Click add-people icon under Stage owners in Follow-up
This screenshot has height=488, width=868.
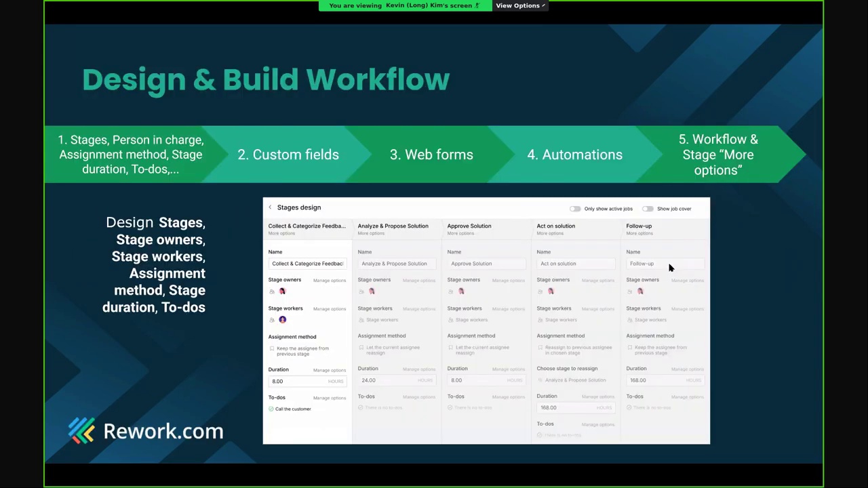click(630, 291)
